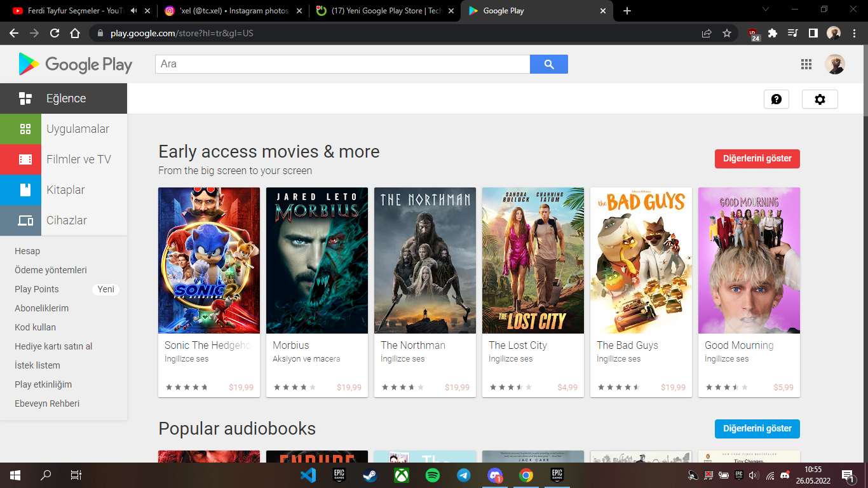Open Steam from the taskbar
The height and width of the screenshot is (488, 868).
[x=370, y=475]
